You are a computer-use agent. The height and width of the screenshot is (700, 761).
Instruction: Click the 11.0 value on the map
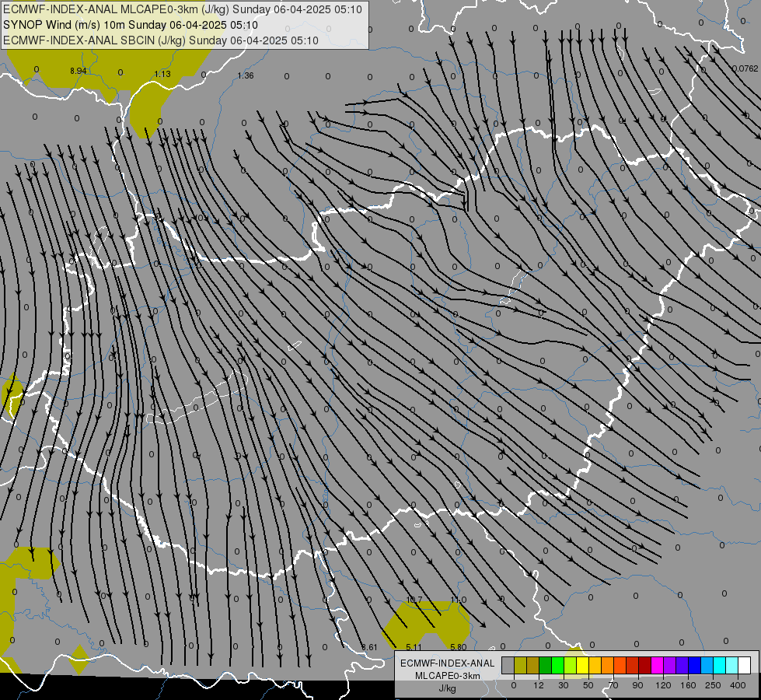(458, 600)
